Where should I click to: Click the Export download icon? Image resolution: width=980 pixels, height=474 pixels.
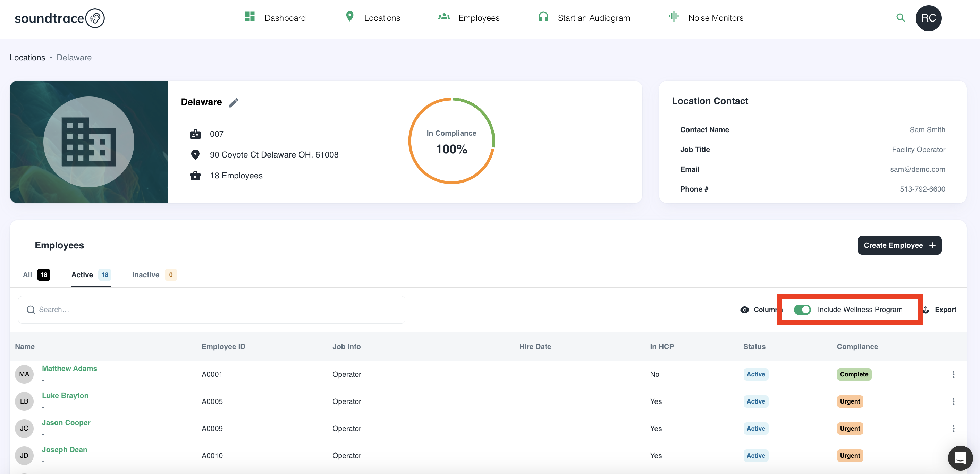pos(926,310)
